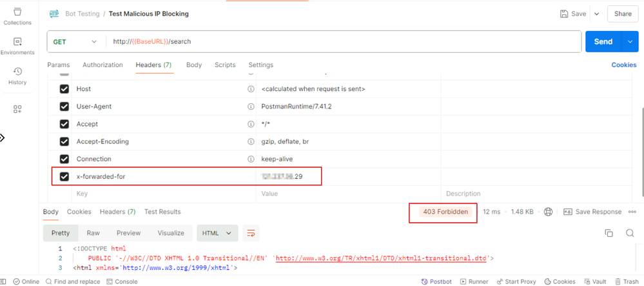Copy the response body with copy icon
This screenshot has height=286, width=644.
tap(609, 233)
